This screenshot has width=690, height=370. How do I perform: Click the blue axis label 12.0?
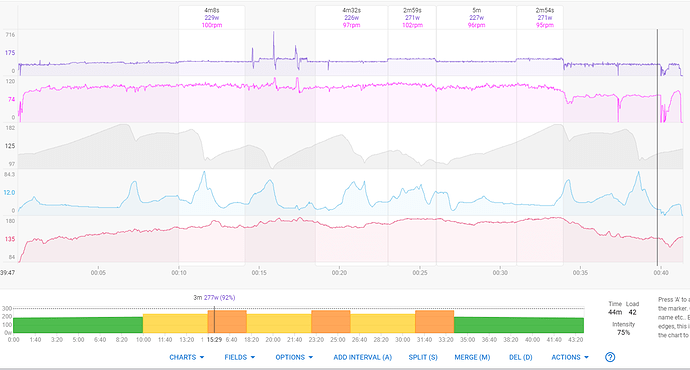click(x=9, y=193)
